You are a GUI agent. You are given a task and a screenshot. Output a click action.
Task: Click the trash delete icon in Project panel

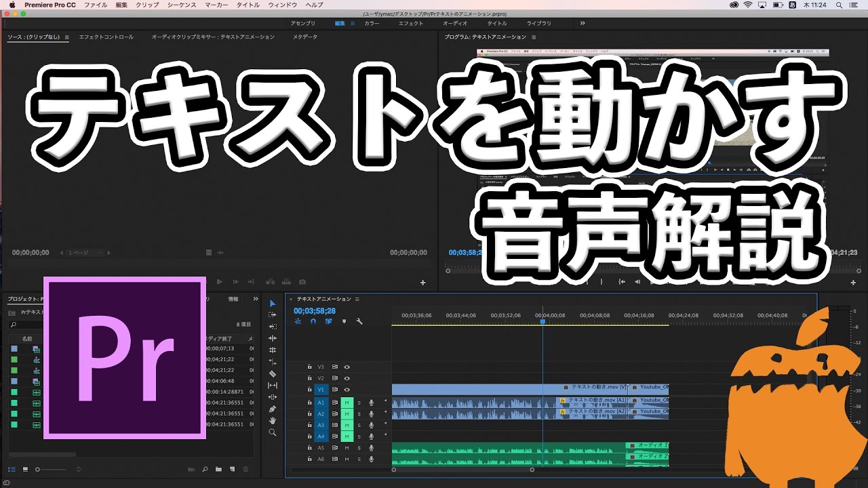pos(245,469)
